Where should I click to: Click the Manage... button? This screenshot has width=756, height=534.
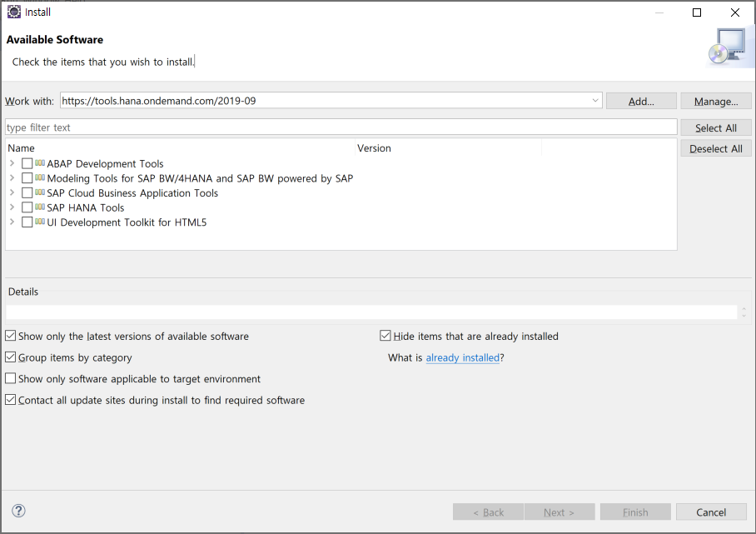click(716, 101)
